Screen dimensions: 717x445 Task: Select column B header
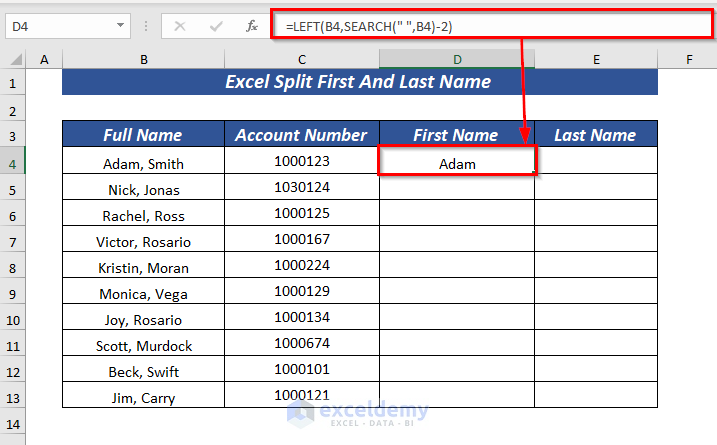pyautogui.click(x=144, y=60)
